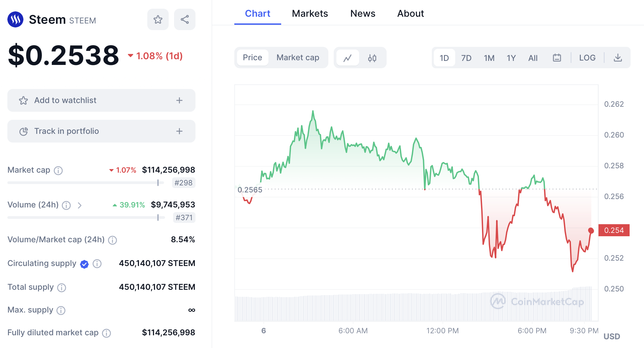Click the Max. supply info icon
The height and width of the screenshot is (348, 644).
tap(61, 311)
